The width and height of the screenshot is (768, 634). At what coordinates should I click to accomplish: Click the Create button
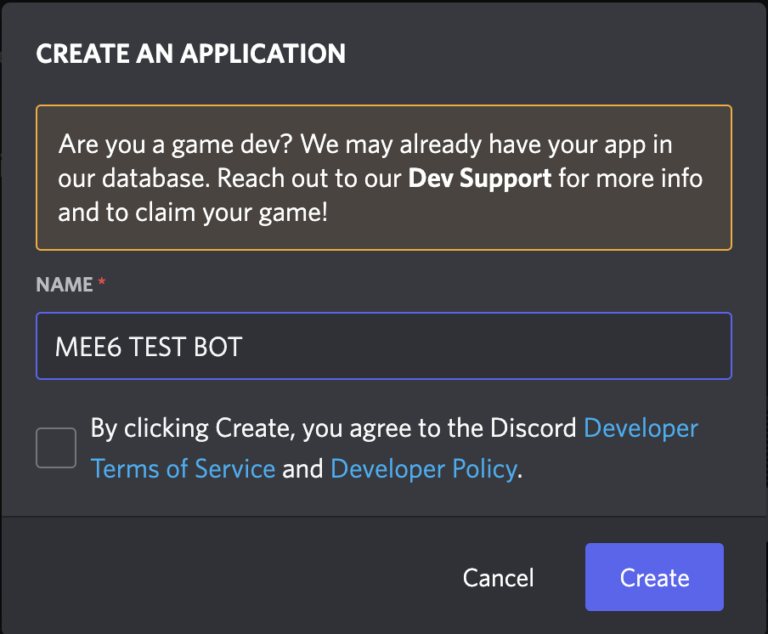[x=654, y=577]
